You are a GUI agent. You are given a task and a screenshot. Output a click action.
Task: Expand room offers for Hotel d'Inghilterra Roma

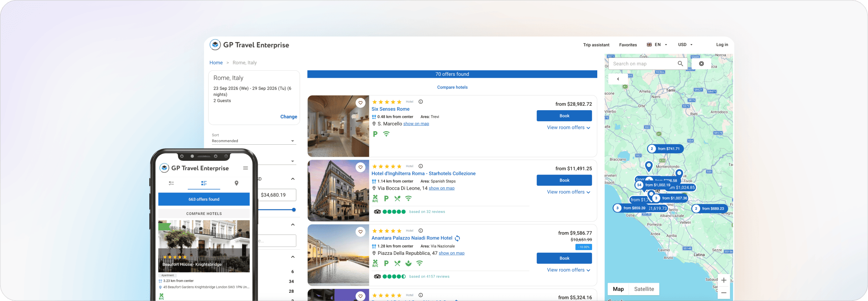[x=569, y=192]
